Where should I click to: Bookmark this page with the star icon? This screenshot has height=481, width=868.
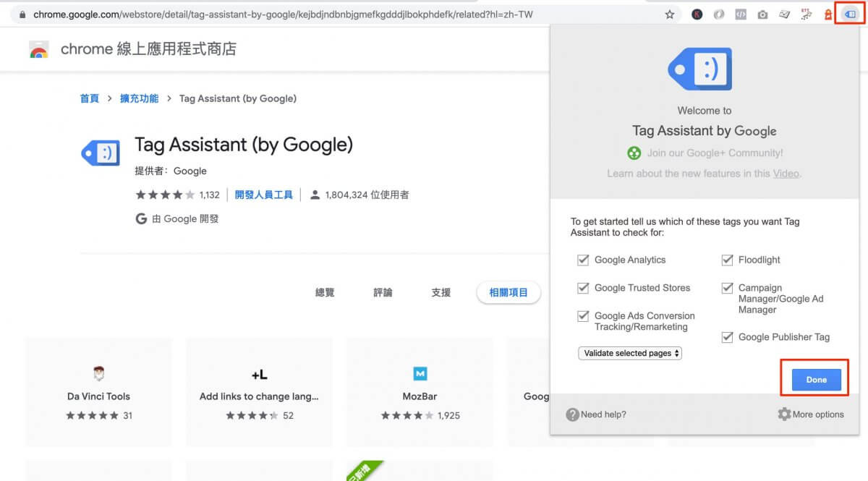tap(670, 14)
